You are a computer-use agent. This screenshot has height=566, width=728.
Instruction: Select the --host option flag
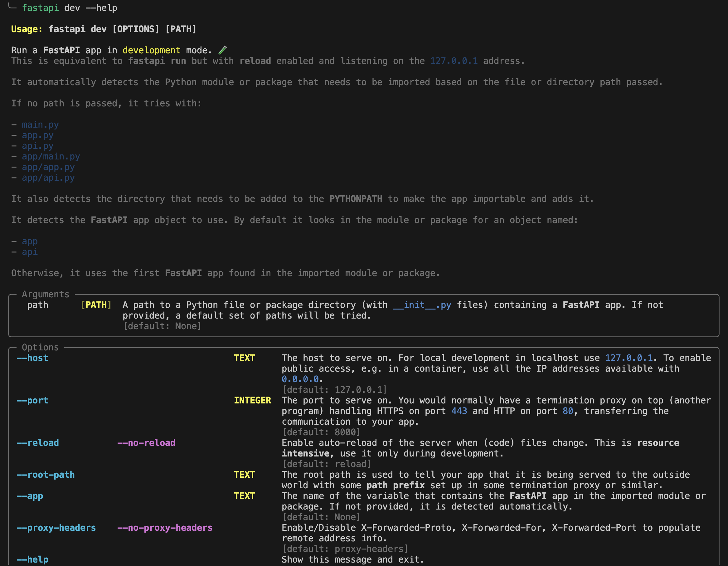(32, 358)
